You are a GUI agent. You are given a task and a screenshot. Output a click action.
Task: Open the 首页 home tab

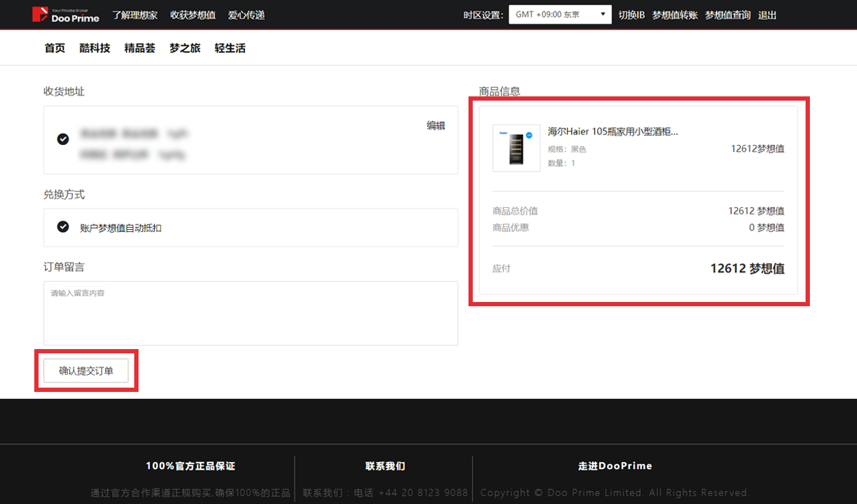tap(54, 49)
